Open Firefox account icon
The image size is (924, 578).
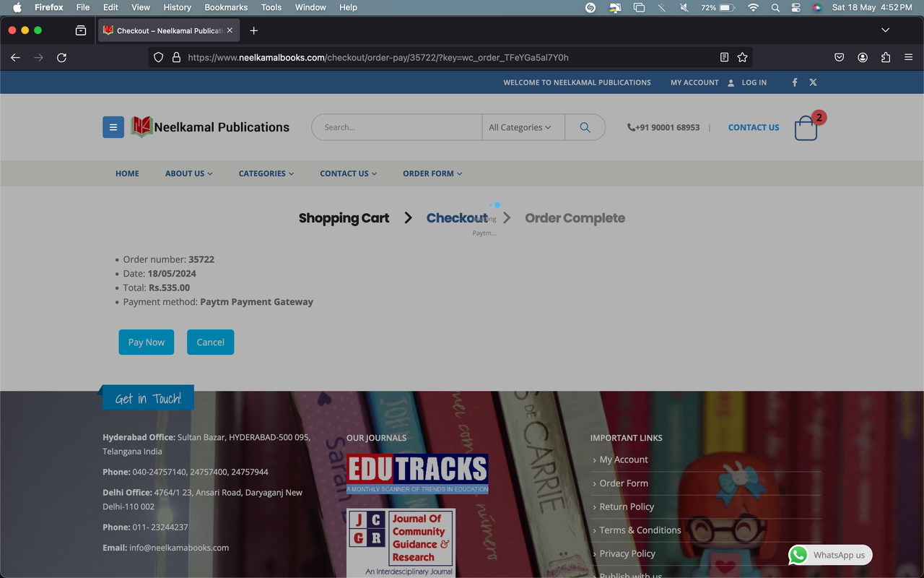tap(862, 58)
